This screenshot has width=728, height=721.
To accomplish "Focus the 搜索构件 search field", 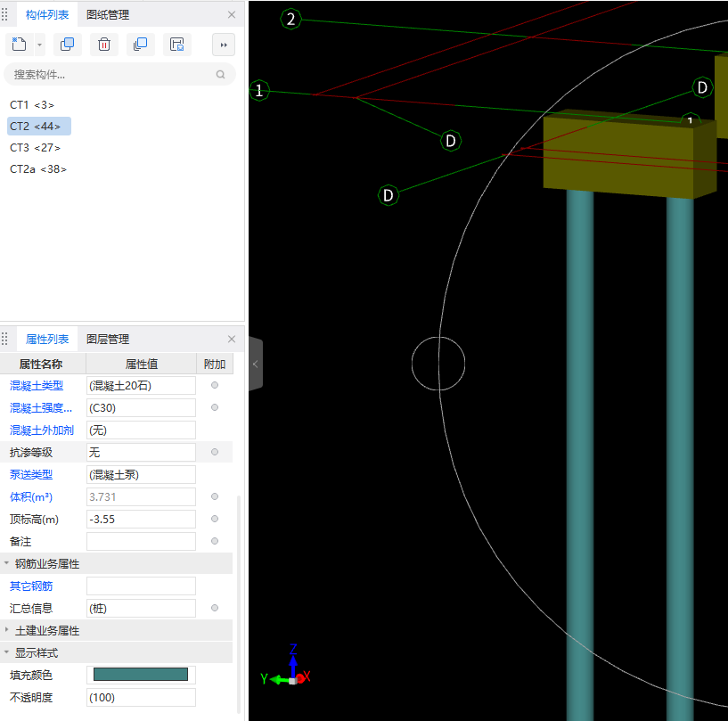I will pyautogui.click(x=119, y=74).
